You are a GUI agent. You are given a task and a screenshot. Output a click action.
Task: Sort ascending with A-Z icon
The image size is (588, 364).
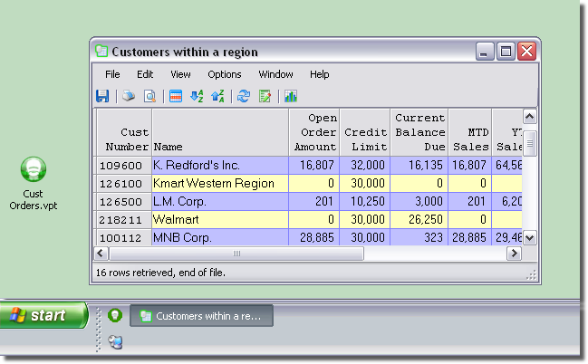point(197,96)
